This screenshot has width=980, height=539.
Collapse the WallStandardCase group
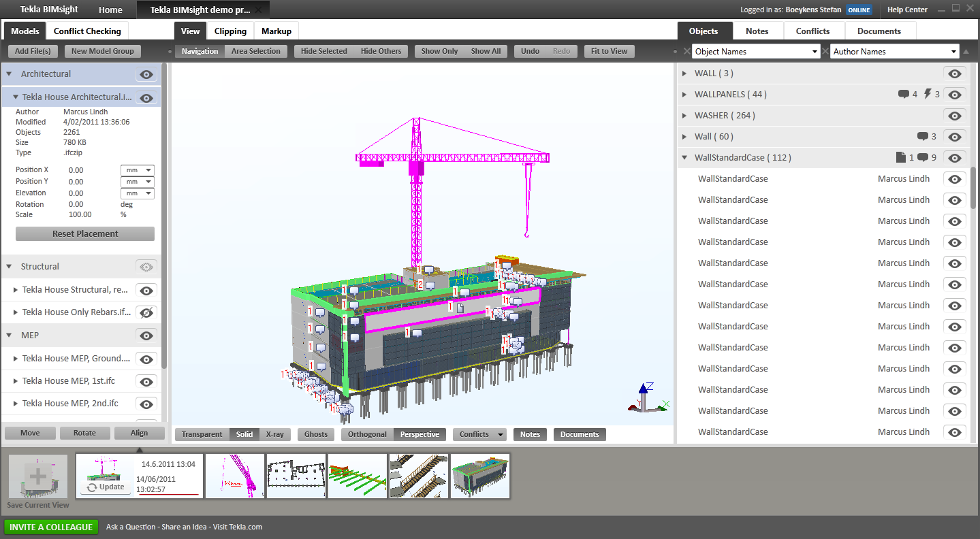(x=685, y=157)
